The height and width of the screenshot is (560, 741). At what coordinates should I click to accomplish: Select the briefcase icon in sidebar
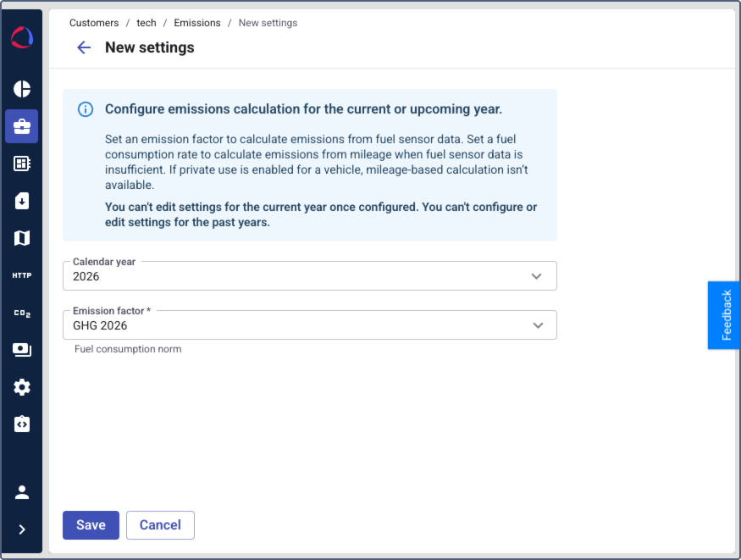(x=22, y=126)
